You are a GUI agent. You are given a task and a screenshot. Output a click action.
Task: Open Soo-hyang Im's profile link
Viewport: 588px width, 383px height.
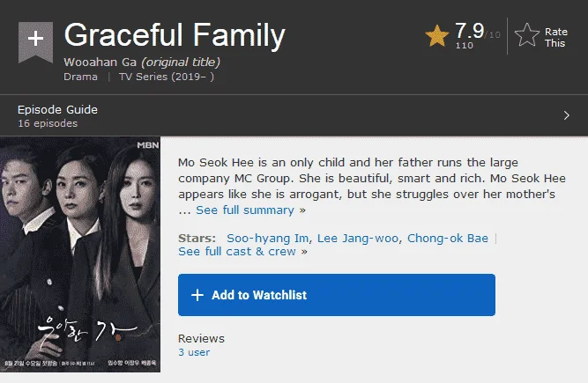[269, 238]
